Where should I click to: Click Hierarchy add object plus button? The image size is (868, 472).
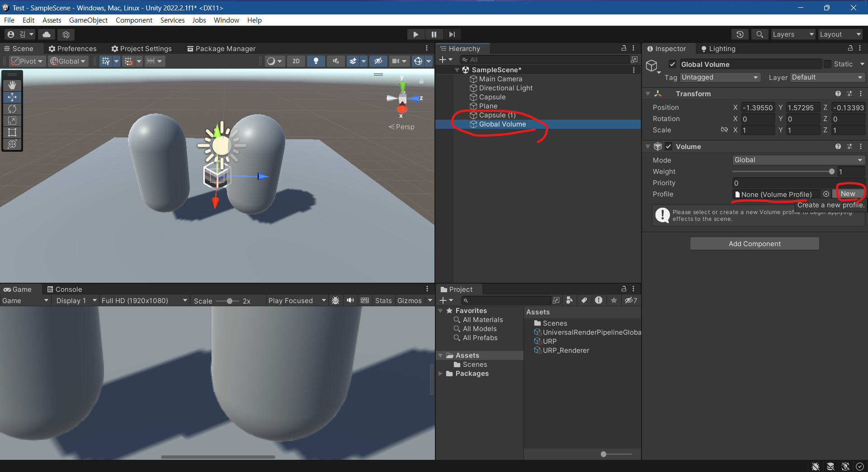tap(446, 60)
